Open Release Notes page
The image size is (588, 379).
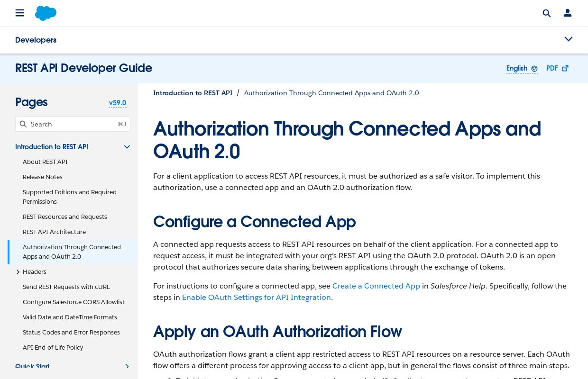tap(43, 177)
